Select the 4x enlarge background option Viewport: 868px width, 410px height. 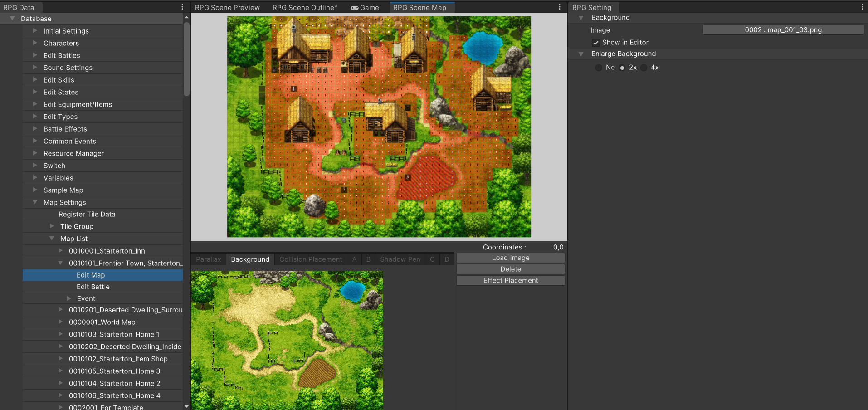[x=644, y=68]
